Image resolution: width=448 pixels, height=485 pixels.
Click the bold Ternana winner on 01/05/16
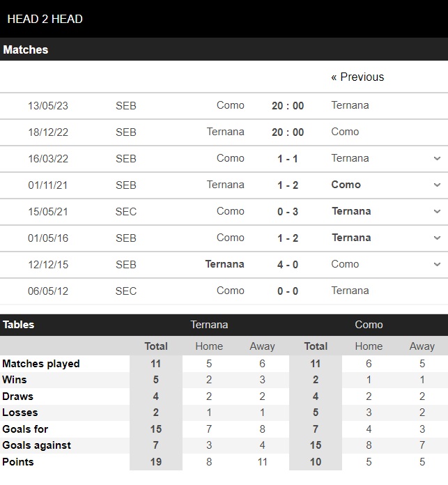tap(351, 238)
